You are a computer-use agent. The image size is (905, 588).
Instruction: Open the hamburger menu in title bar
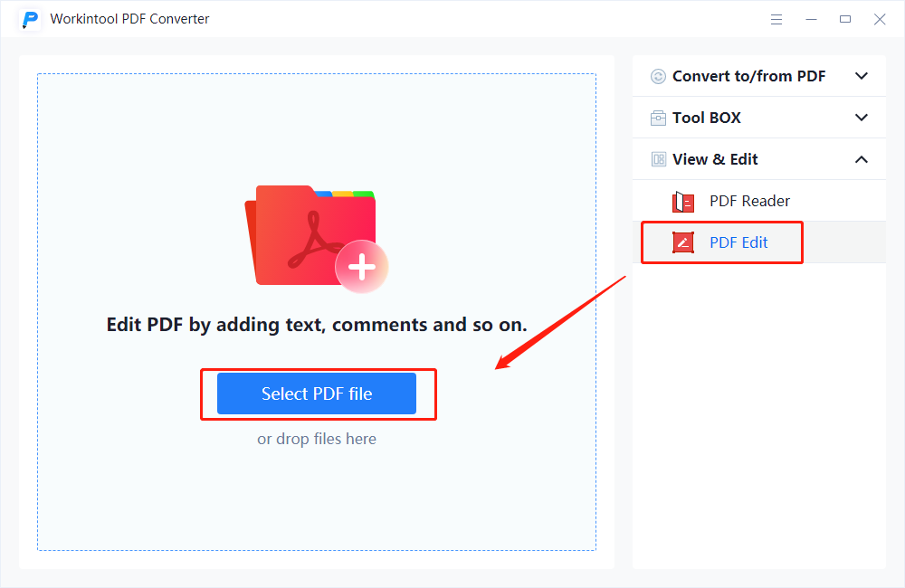click(776, 19)
